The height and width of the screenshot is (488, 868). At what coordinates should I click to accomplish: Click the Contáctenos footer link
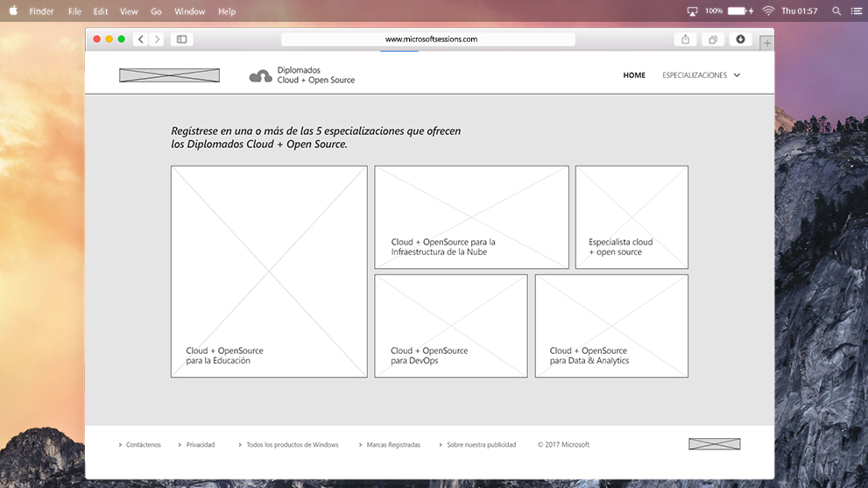(143, 445)
